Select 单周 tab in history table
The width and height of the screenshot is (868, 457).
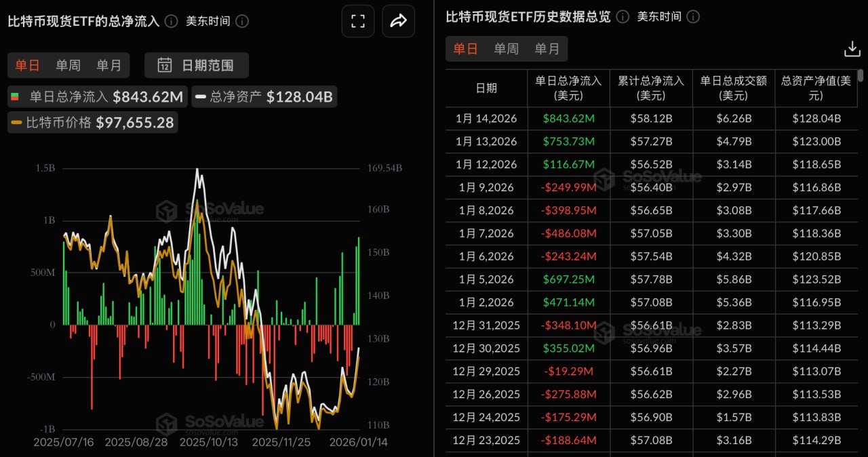[x=506, y=49]
